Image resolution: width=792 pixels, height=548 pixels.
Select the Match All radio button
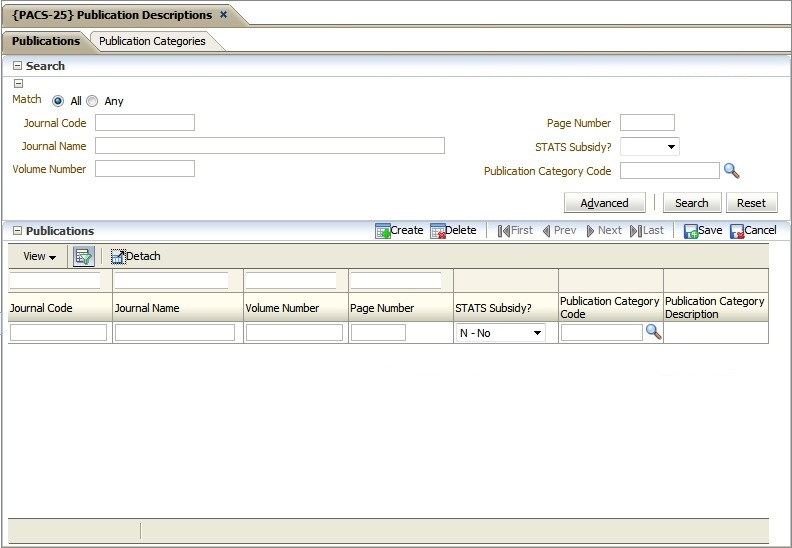click(x=58, y=101)
